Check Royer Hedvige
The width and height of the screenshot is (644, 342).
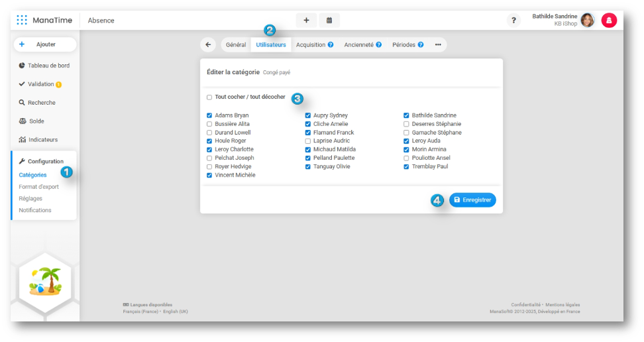pos(209,167)
